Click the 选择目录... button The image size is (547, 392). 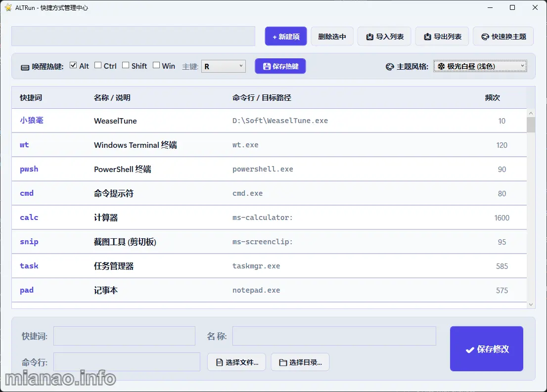point(300,362)
